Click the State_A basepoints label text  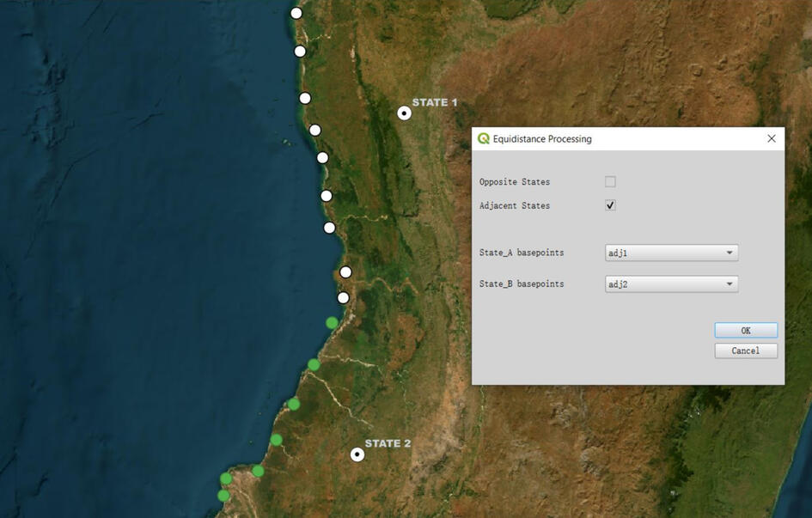coord(522,253)
